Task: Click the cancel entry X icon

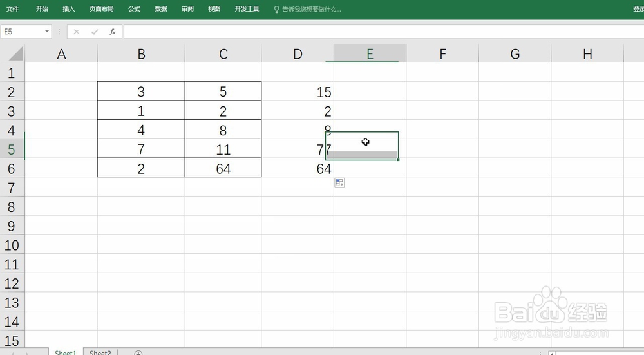Action: click(x=77, y=32)
